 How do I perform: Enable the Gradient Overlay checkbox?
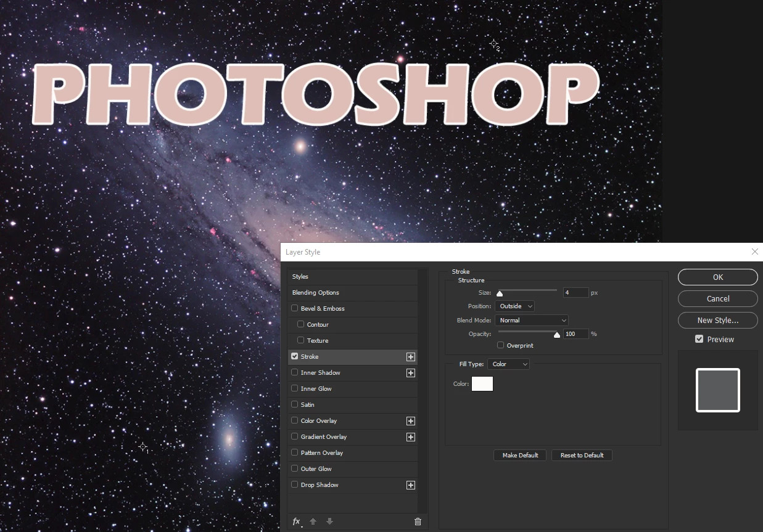click(x=295, y=436)
